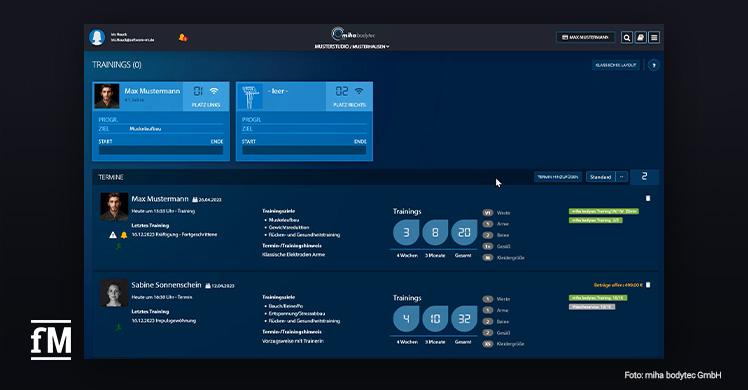Click the "- leer -" label on second card
Viewport: 748px width, 390px height.
pos(278,91)
